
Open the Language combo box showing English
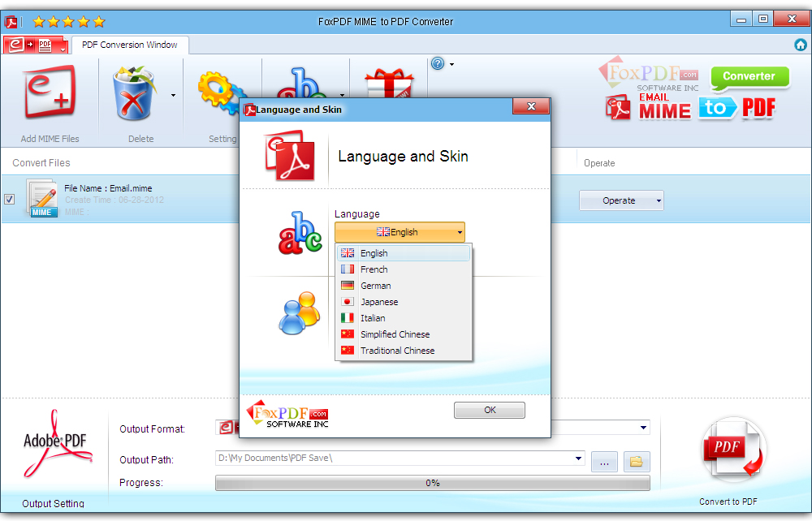coord(400,232)
